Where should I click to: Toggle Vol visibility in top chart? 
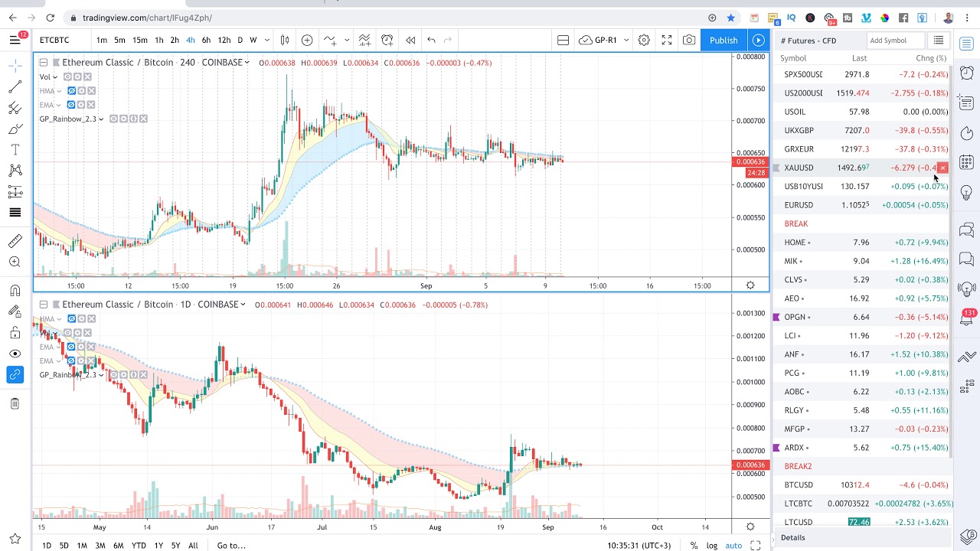coord(67,77)
